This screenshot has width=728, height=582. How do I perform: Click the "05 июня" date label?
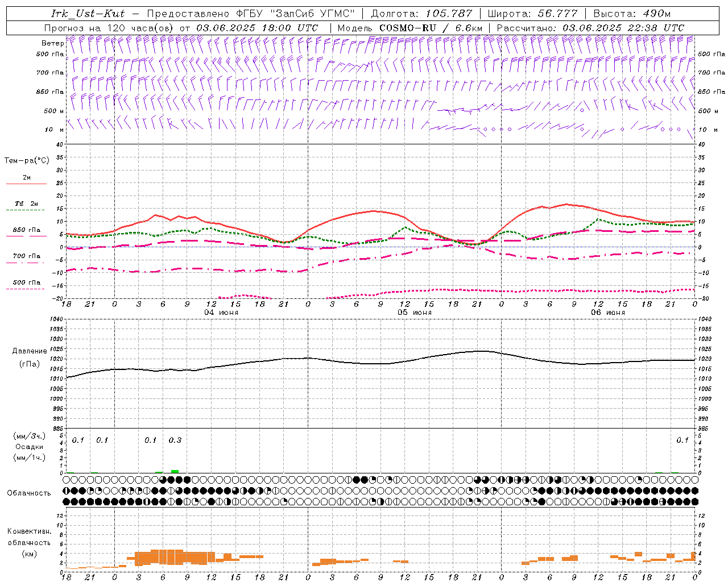coord(415,313)
